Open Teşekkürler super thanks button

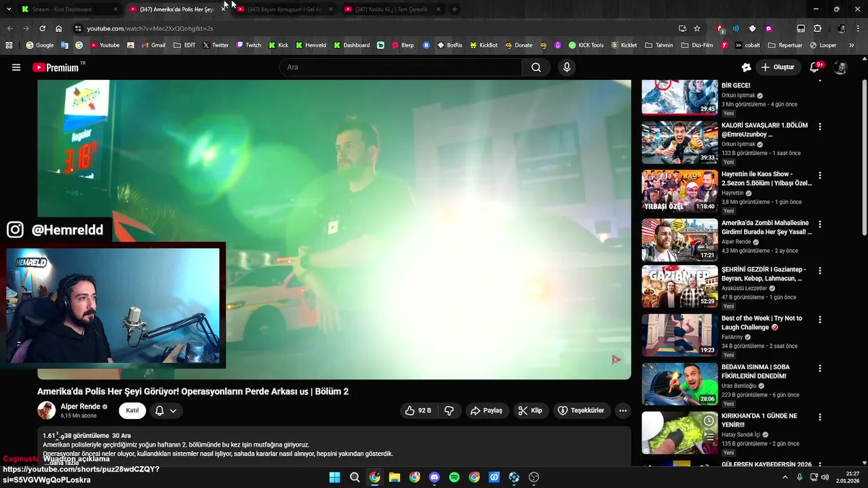pyautogui.click(x=581, y=410)
